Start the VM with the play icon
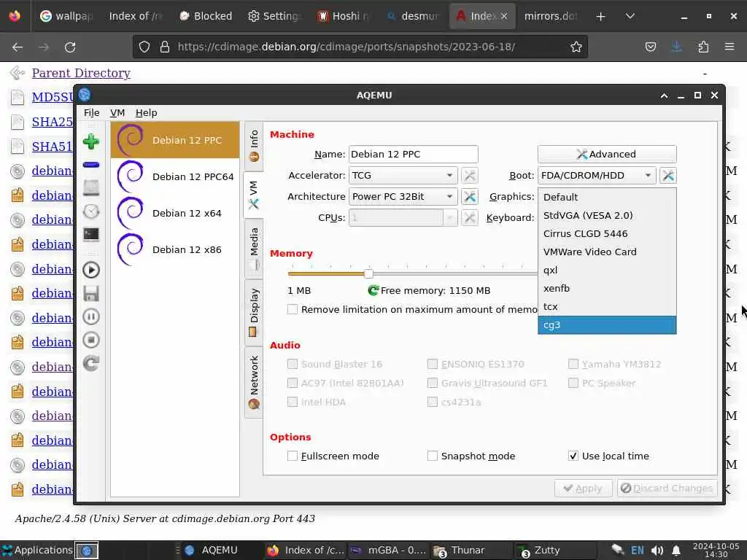Image resolution: width=747 pixels, height=560 pixels. pos(91,270)
